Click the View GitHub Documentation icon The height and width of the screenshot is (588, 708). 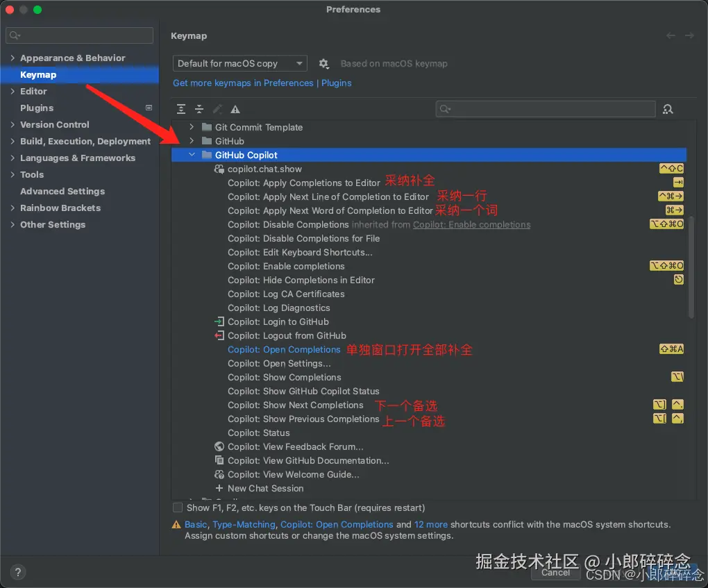click(x=219, y=461)
